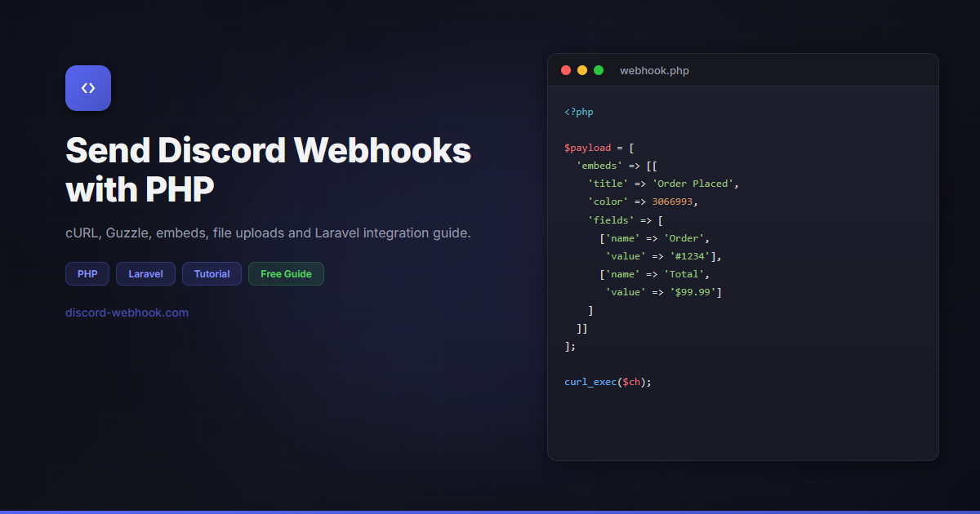Click the subtitle mentioning cURL and Guzzle
Screen dimensions: 980x514
268,233
